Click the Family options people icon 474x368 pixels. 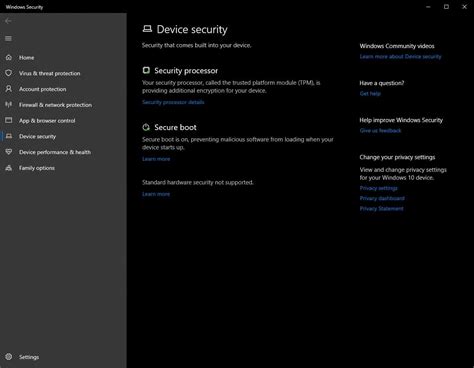click(x=9, y=168)
